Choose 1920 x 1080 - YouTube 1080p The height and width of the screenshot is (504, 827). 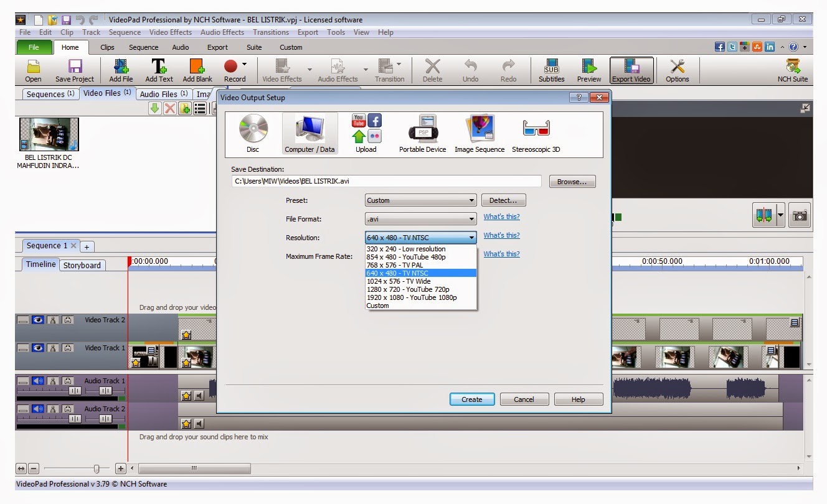click(421, 297)
